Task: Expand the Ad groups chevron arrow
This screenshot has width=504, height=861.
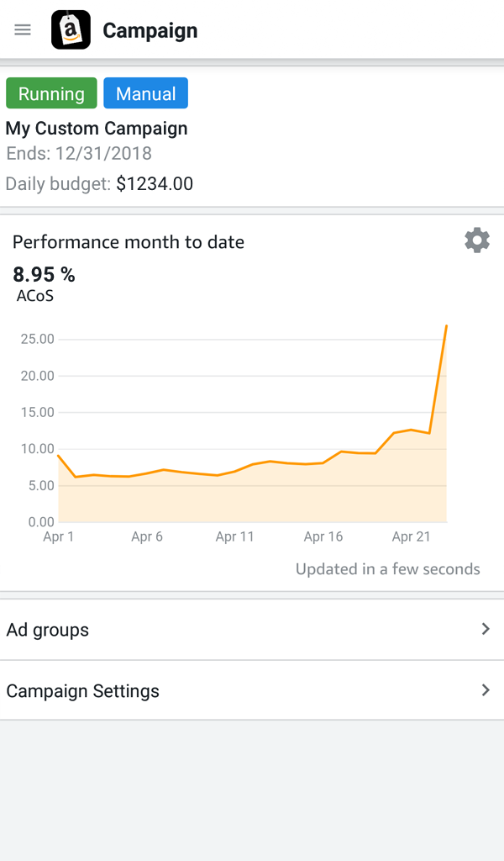Action: click(486, 629)
